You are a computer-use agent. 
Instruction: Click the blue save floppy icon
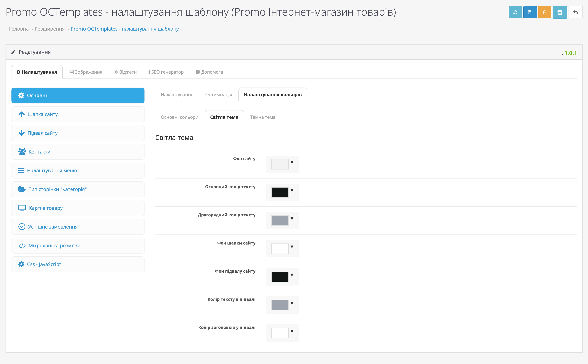click(x=530, y=12)
